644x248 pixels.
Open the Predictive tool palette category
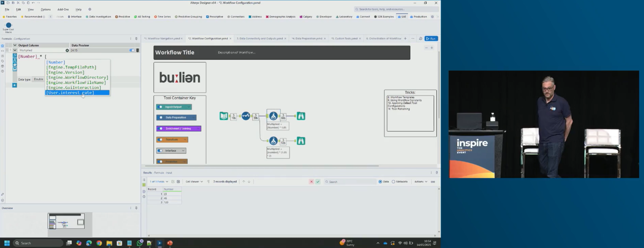(x=123, y=17)
